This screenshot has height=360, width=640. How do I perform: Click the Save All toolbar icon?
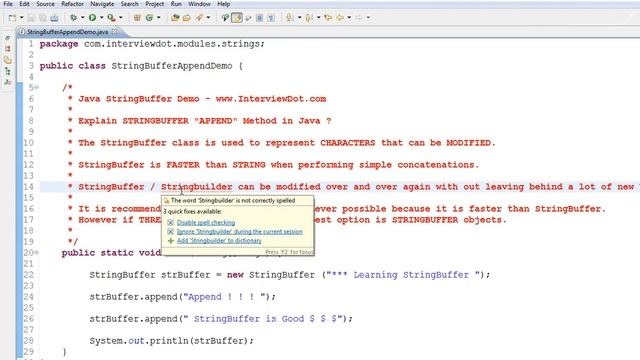click(42, 18)
